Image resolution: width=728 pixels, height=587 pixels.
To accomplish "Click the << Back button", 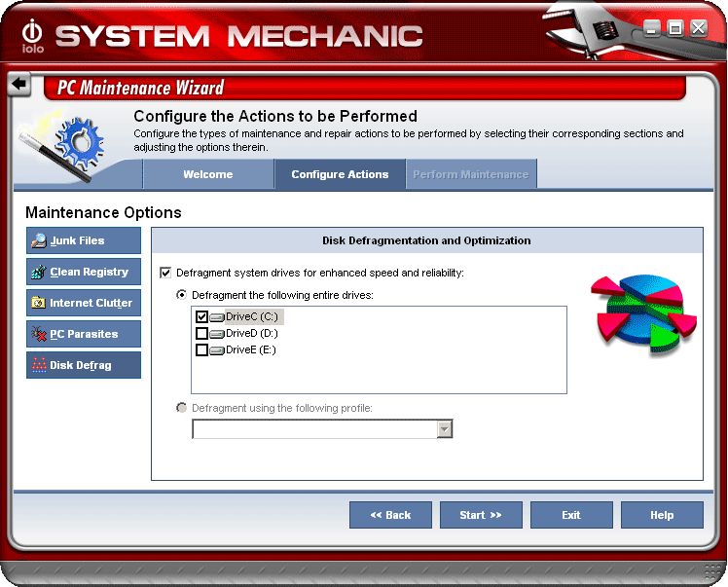I will 390,515.
